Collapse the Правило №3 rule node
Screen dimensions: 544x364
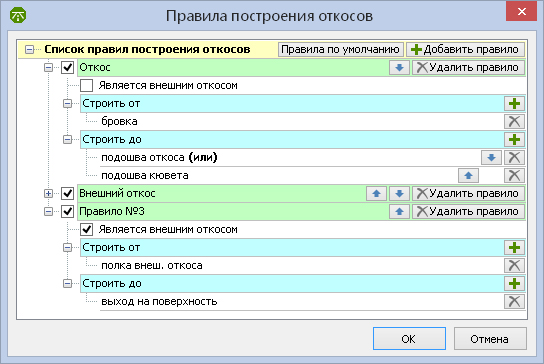[49, 211]
